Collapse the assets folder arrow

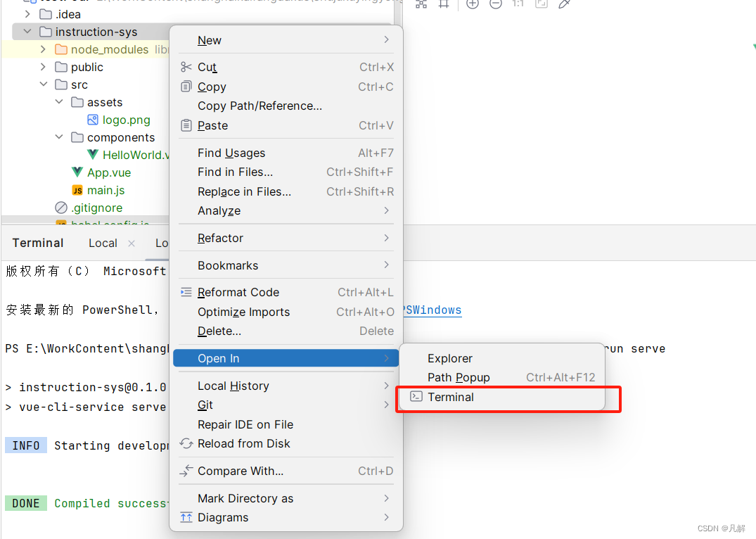pyautogui.click(x=59, y=102)
